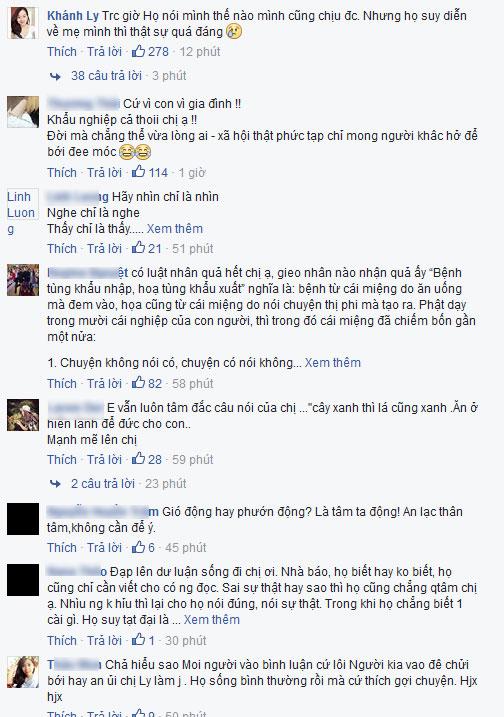Expand the 2 câu trả lời replies thread
The image size is (504, 717).
[x=103, y=483]
